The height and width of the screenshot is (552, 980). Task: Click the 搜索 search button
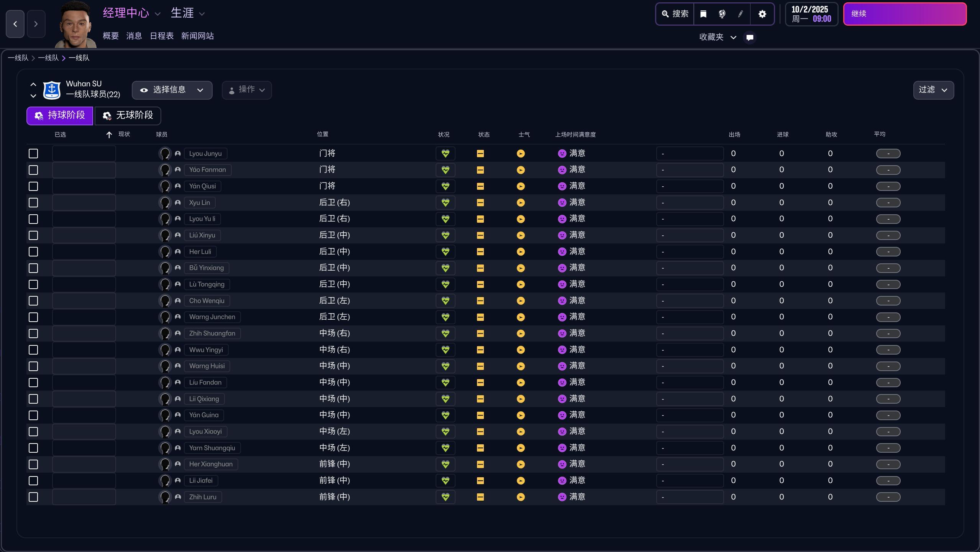(674, 14)
